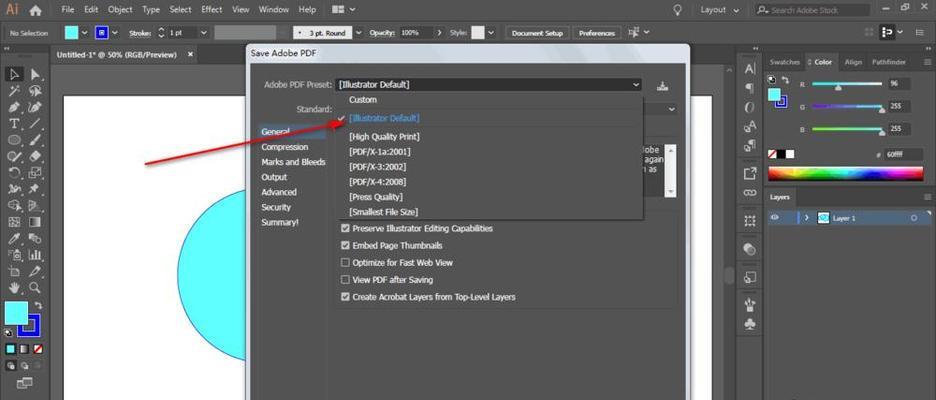Open the fill color dropdown in control bar
Viewport: 936px width, 400px height.
pyautogui.click(x=84, y=33)
